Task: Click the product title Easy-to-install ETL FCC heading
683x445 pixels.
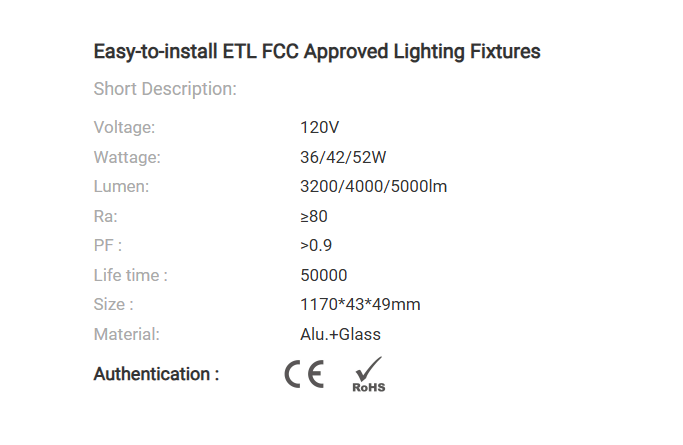Action: [x=317, y=52]
